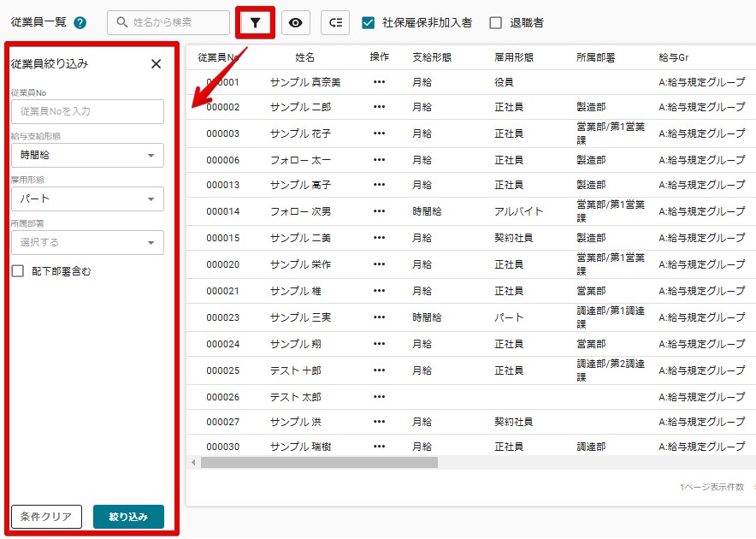Select employee name サンプル 二美
Viewport: 756px width, 539px height.
(x=300, y=238)
